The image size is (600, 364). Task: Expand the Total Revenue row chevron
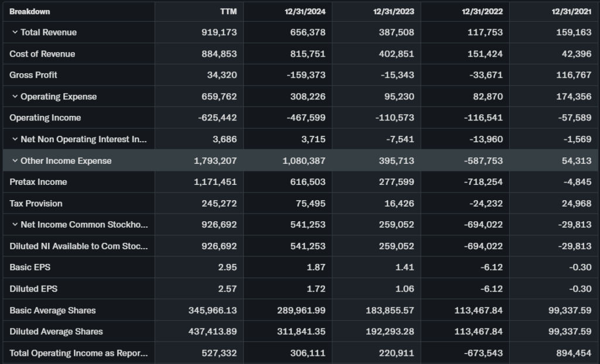point(15,32)
